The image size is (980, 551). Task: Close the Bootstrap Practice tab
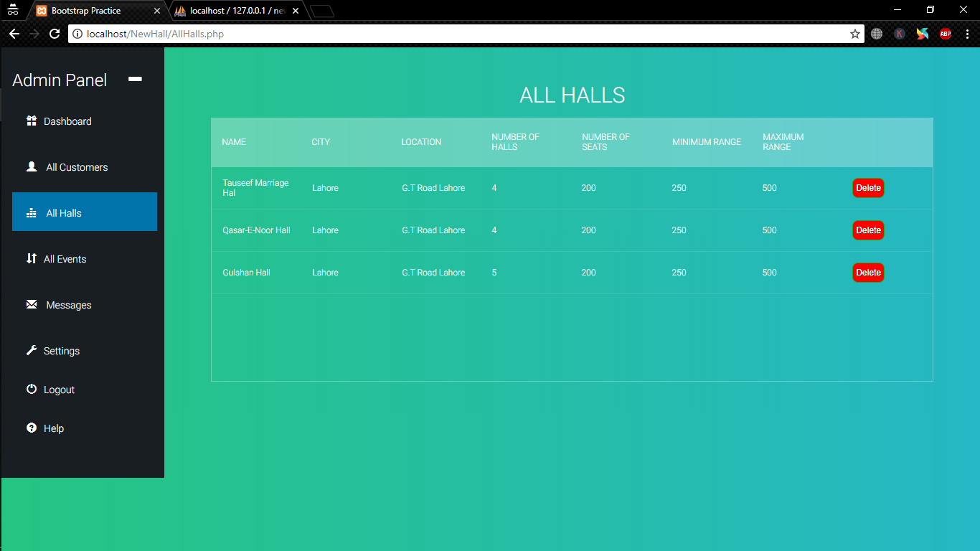coord(157,11)
